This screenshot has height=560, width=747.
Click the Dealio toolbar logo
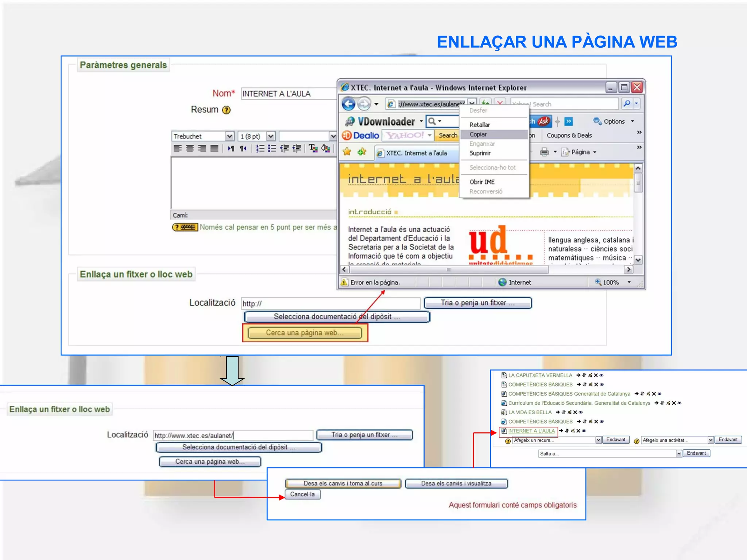(x=361, y=135)
